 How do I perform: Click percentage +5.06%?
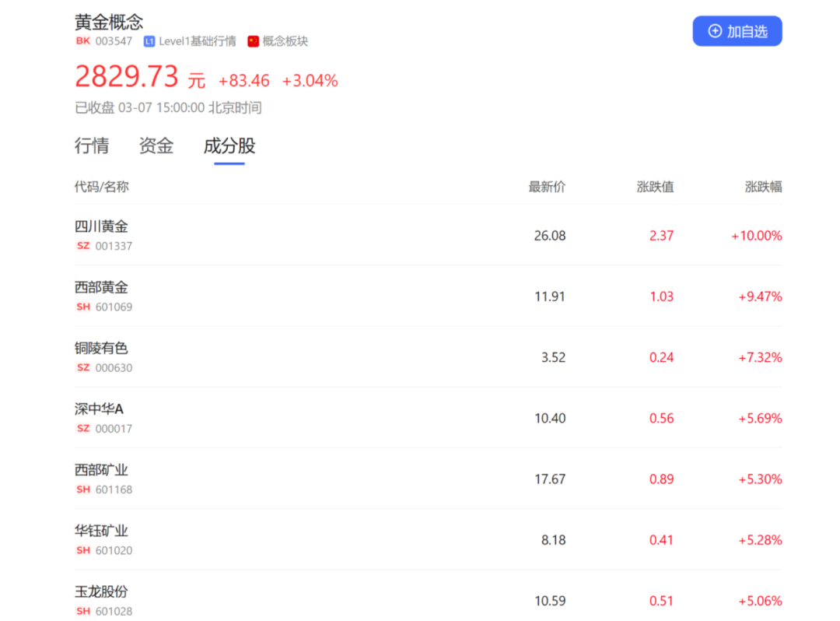(x=760, y=602)
